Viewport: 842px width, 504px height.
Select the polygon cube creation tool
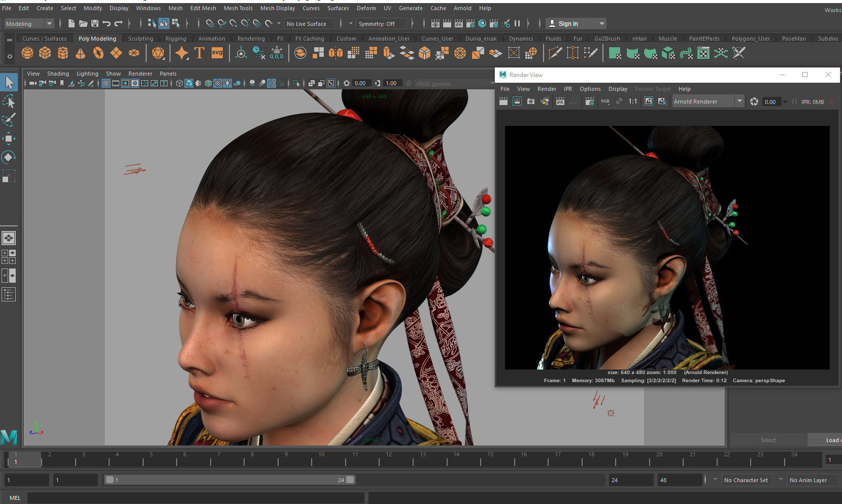(x=45, y=53)
